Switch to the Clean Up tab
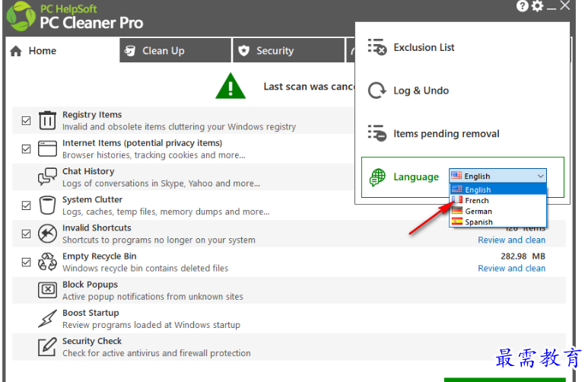The width and height of the screenshot is (588, 382). [176, 50]
